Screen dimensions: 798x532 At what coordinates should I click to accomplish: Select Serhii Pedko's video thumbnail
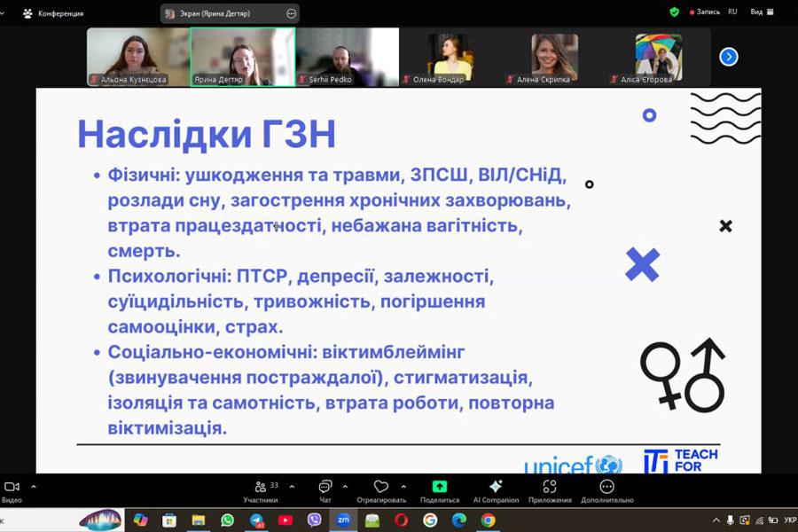tap(347, 57)
